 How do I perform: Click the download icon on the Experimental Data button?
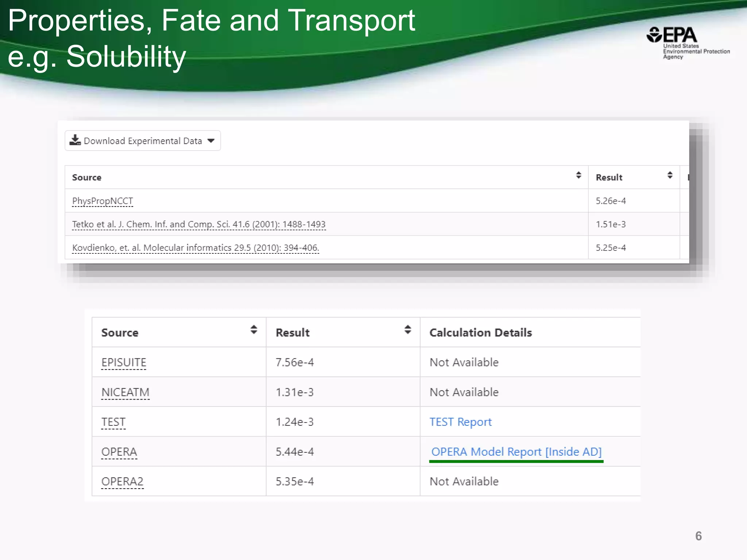75,140
